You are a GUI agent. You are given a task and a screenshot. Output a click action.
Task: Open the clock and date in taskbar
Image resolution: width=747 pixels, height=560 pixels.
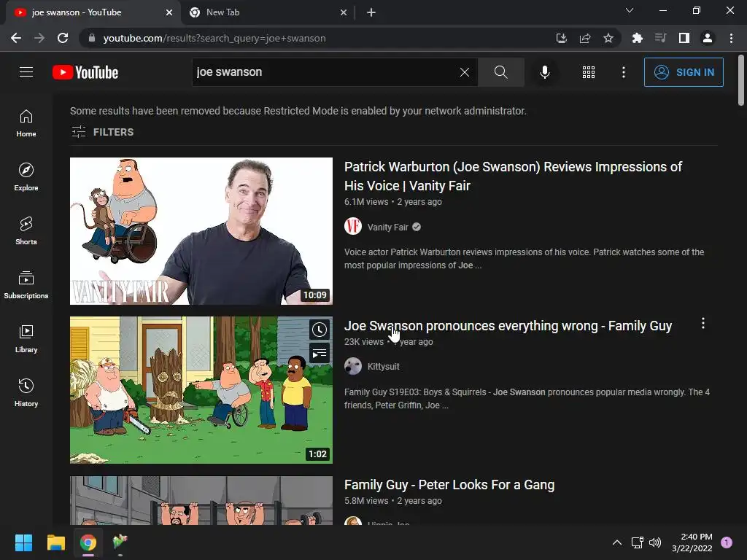click(x=692, y=542)
